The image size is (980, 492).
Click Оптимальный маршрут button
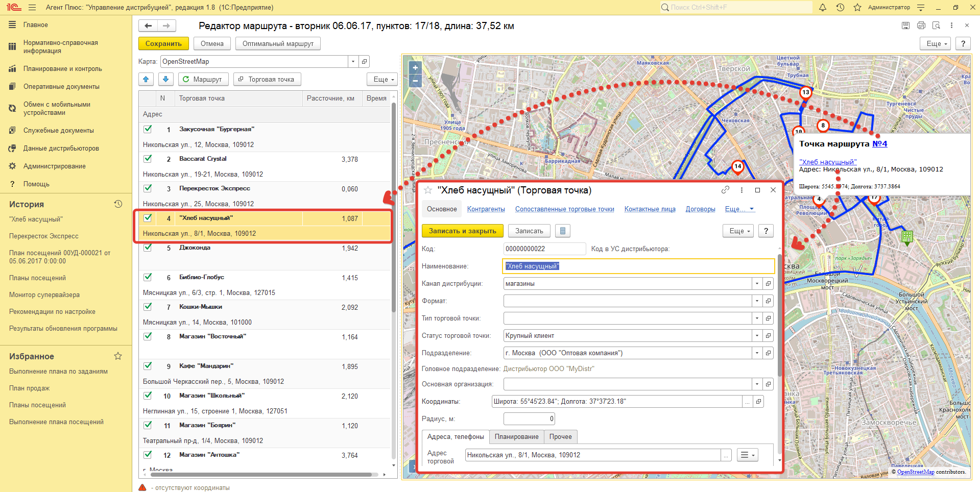(278, 44)
